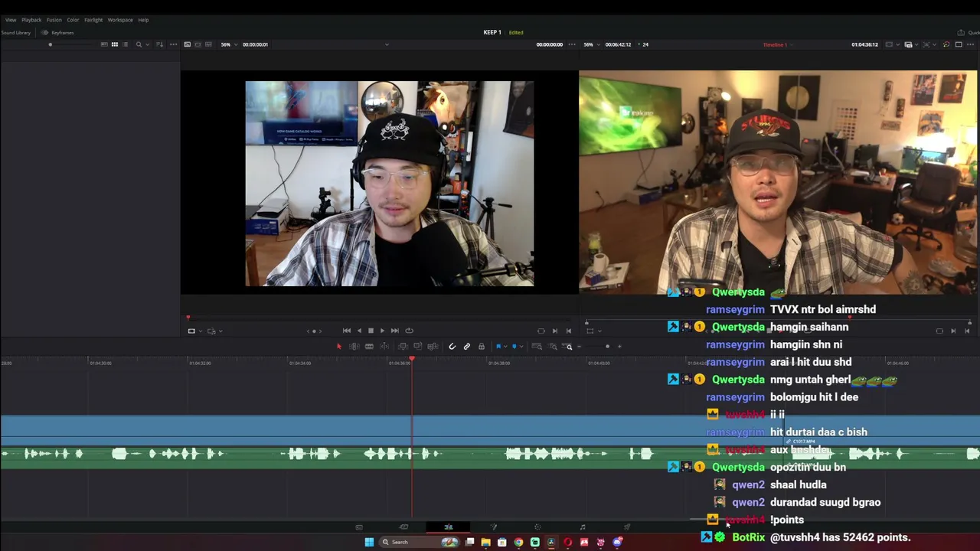Screen dimensions: 980x551
Task: Open the Playback menu
Action: pos(31,20)
